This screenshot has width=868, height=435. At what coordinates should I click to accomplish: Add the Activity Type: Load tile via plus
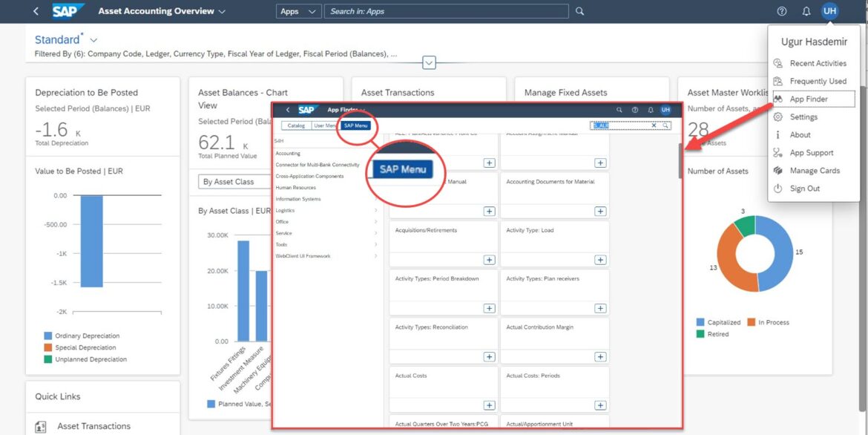(x=600, y=260)
